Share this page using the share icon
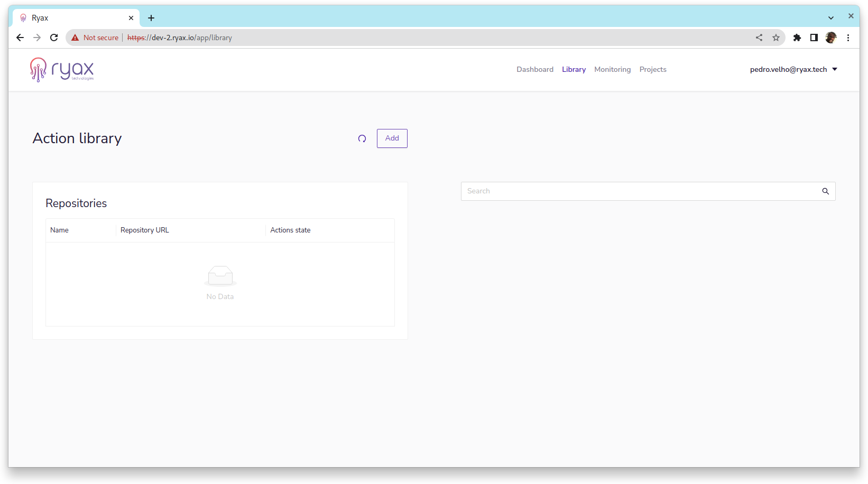Image resolution: width=868 pixels, height=484 pixels. (759, 38)
